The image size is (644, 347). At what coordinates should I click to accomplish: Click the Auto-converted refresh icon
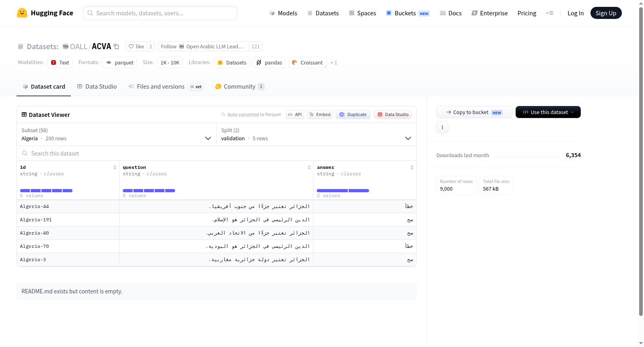223,114
